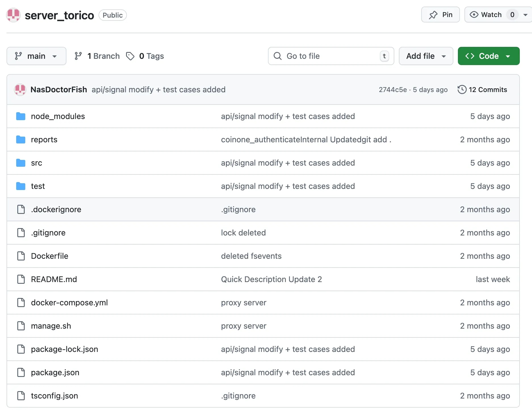Image resolution: width=532 pixels, height=413 pixels.
Task: View the 12 Commits history
Action: coord(482,89)
